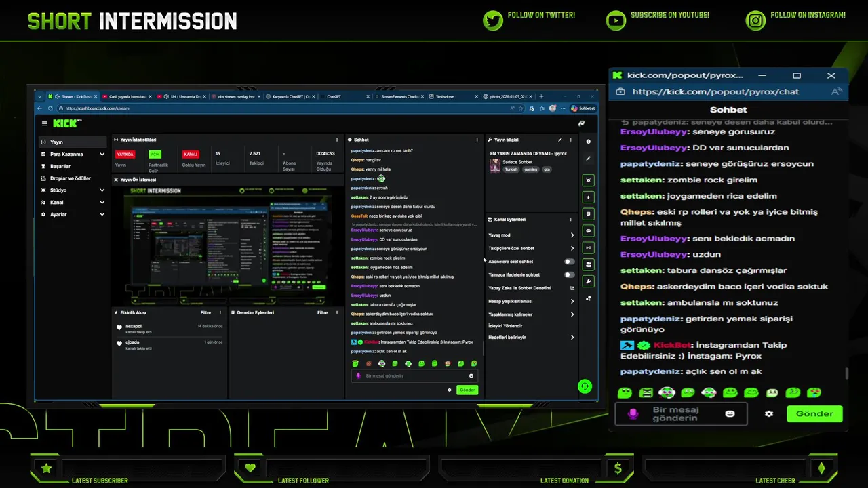This screenshot has width=868, height=488.
Task: Open the Yapay Zeka ile Sohbet Denetimi stats icon
Action: pos(572,288)
